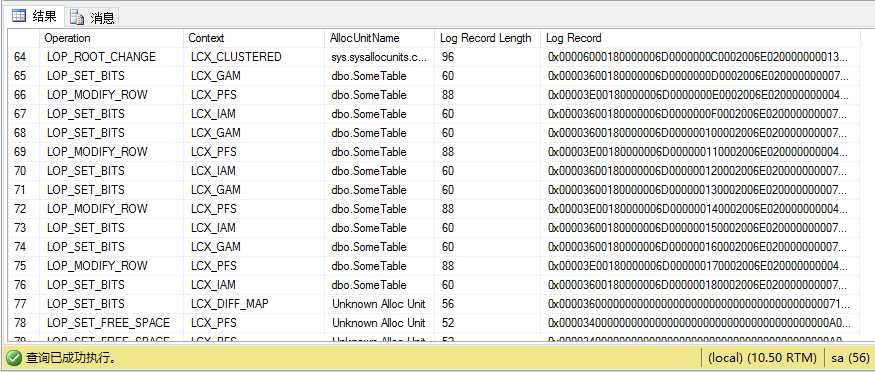Click LOP_SET_FREE_SPACE in row 78
Image resolution: width=875 pixels, height=372 pixels.
click(108, 322)
